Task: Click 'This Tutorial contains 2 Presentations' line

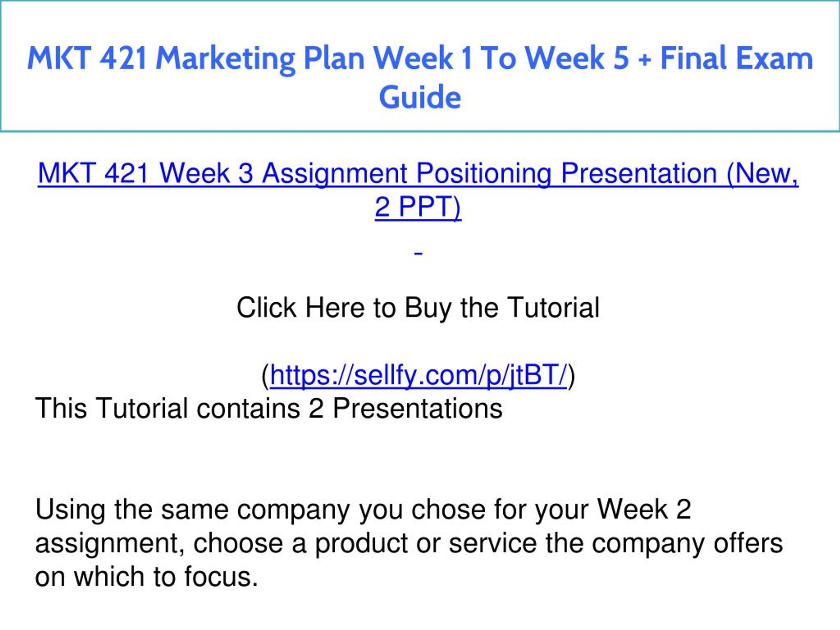Action: [268, 408]
